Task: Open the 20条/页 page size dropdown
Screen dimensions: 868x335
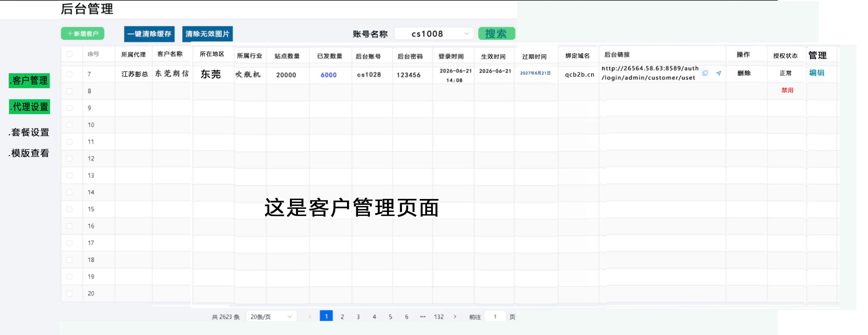Action: point(271,316)
